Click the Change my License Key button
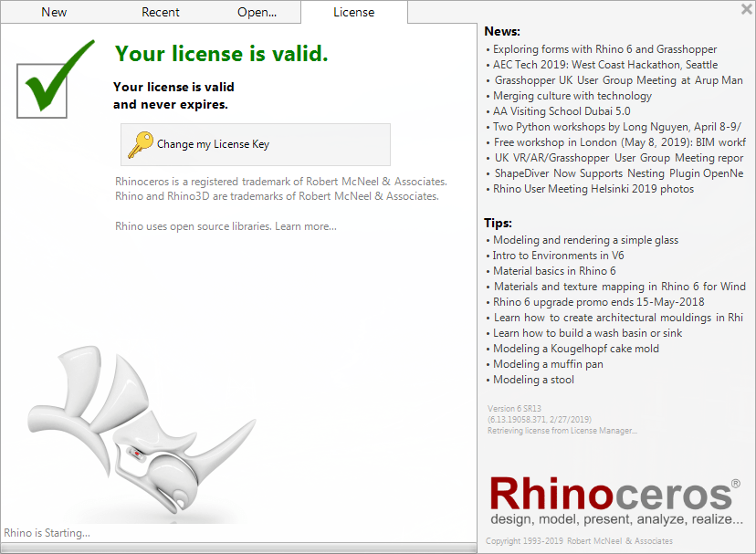The width and height of the screenshot is (756, 554). (256, 144)
